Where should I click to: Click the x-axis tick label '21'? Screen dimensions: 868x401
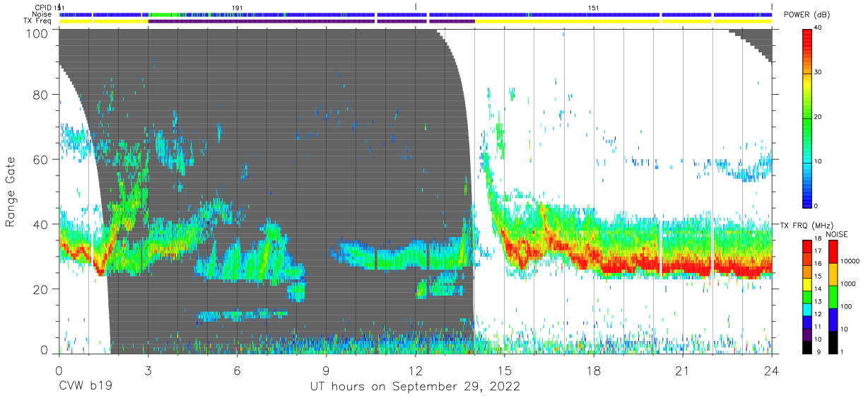[x=683, y=371]
